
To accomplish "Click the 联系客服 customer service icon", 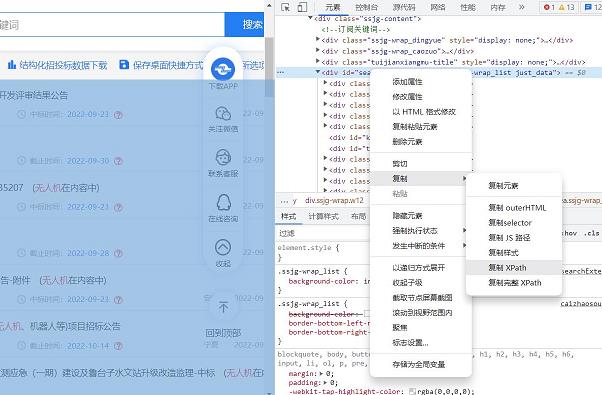I will coord(223,157).
